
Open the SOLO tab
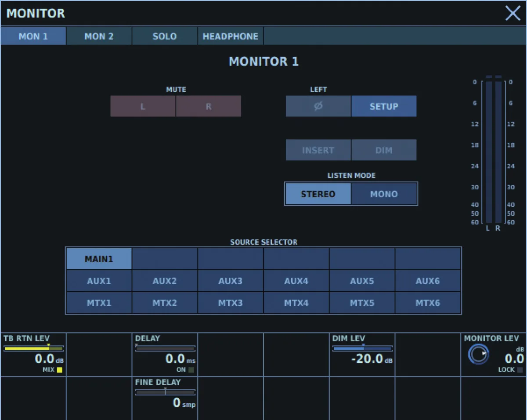165,36
